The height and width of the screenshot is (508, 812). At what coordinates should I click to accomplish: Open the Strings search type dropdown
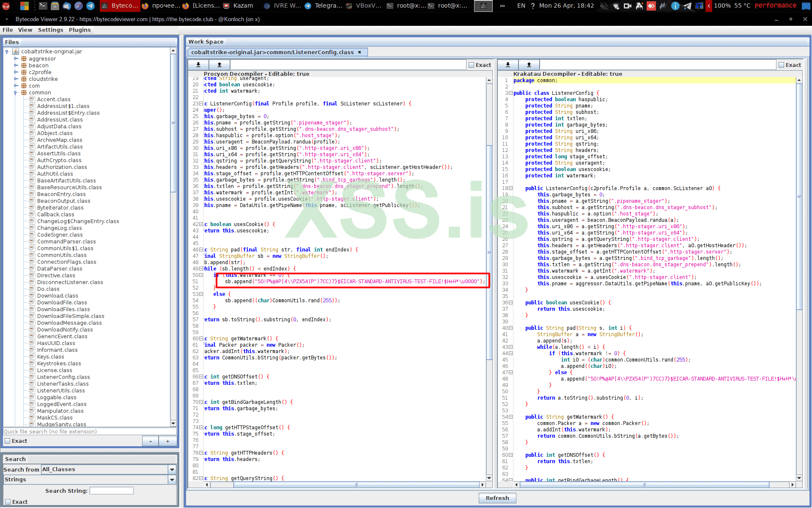click(x=172, y=480)
